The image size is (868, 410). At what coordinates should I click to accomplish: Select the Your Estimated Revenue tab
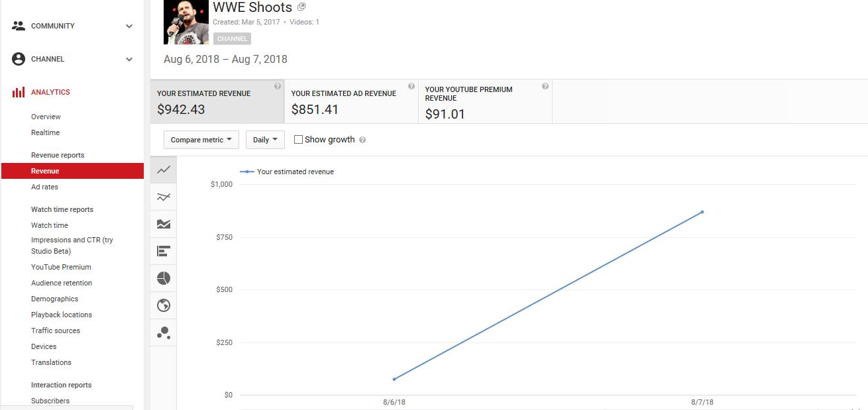[x=217, y=102]
